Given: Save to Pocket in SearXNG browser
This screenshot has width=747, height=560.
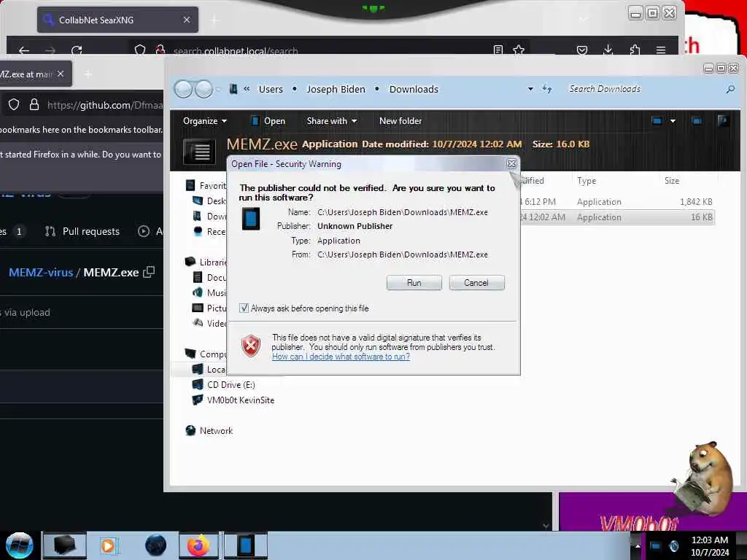Looking at the screenshot, I should (582, 50).
